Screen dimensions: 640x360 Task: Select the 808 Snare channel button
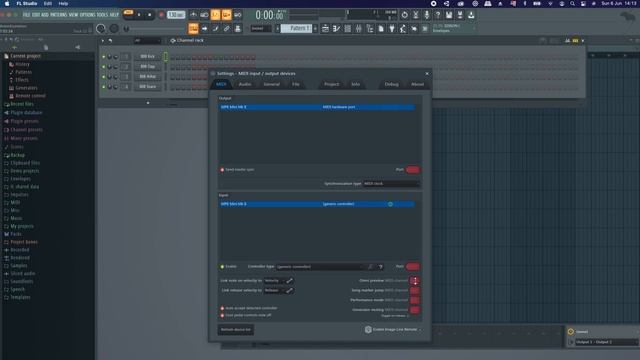point(147,87)
